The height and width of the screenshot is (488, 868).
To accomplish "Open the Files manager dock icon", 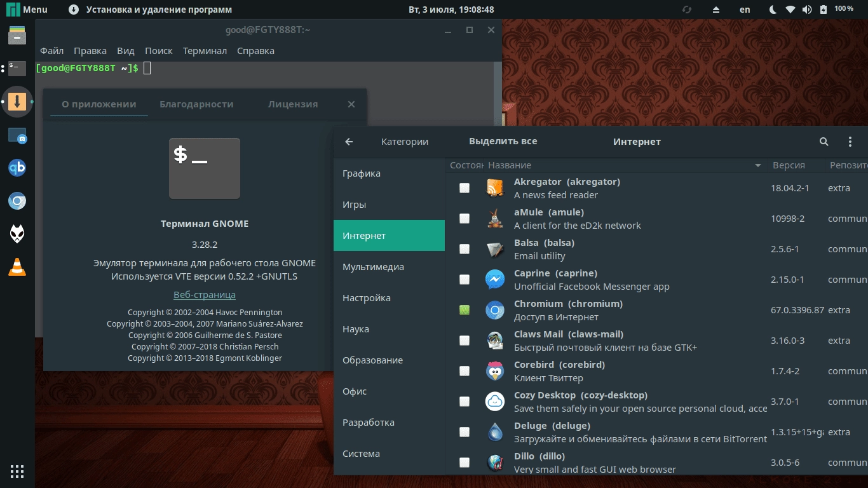I will coord(17,35).
